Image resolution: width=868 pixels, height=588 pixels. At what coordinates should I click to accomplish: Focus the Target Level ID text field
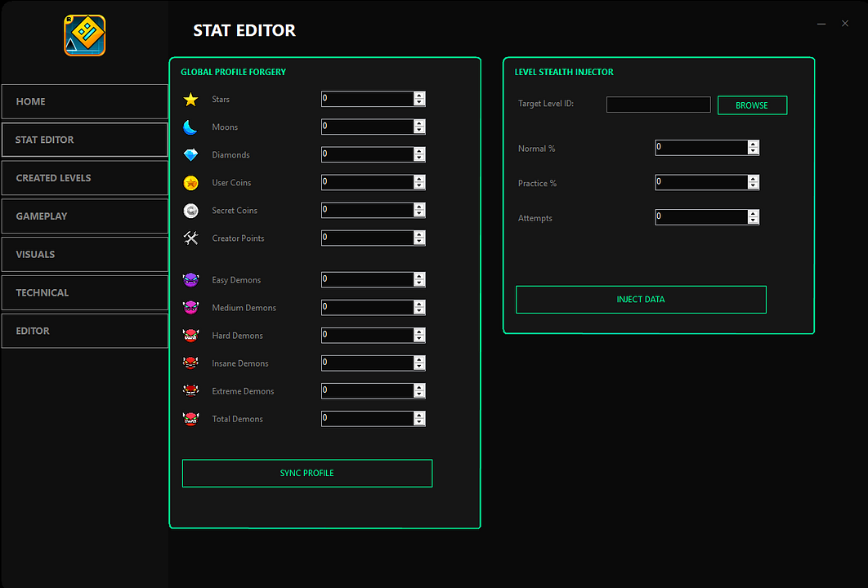(658, 105)
